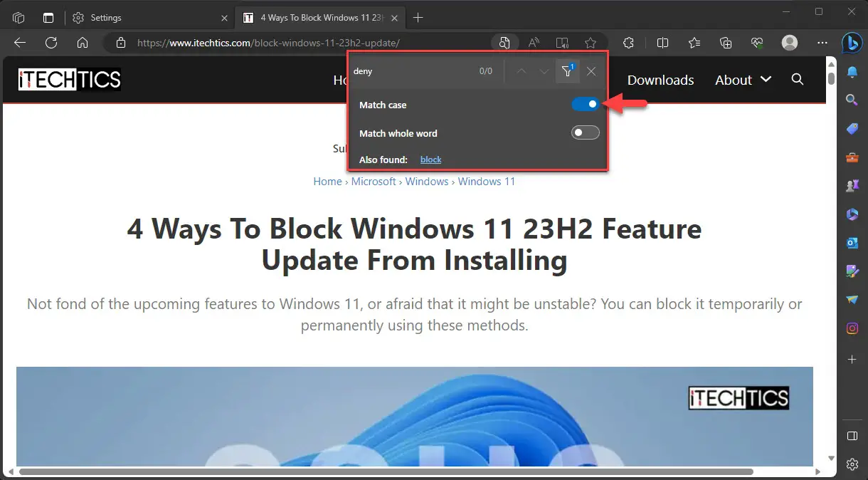Select the 4 Ways To Block Windows tab

320,18
